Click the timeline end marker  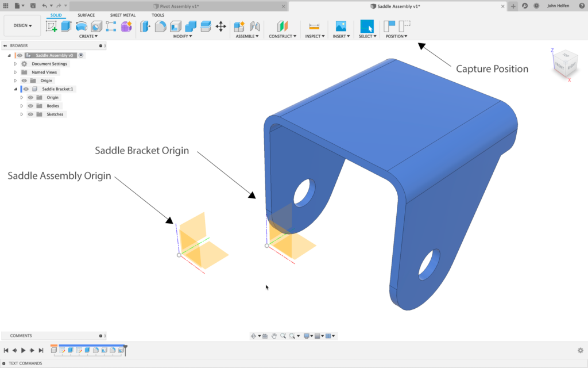point(126,350)
